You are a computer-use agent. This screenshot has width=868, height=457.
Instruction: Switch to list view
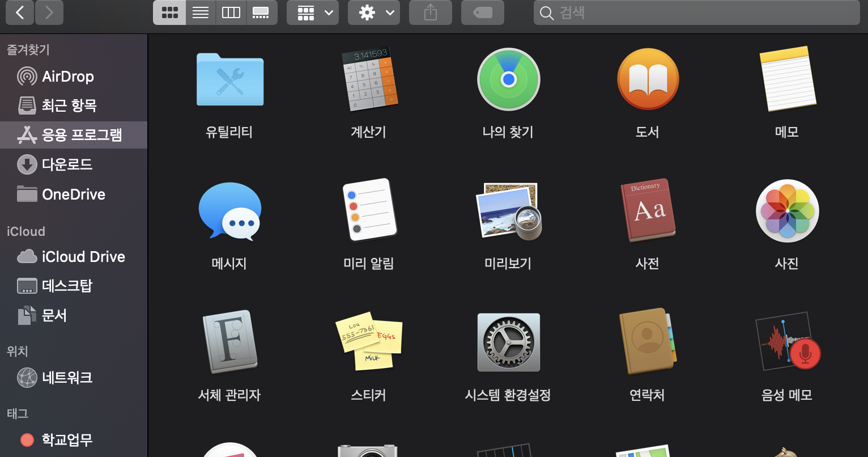tap(201, 12)
